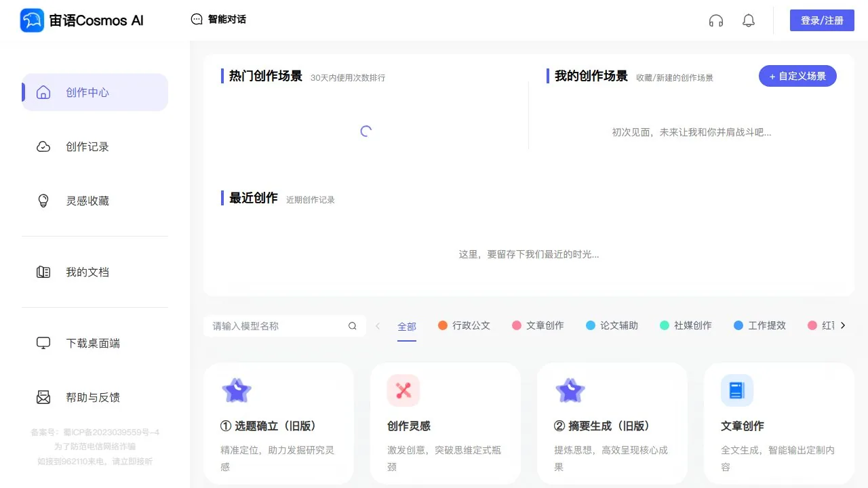The width and height of the screenshot is (868, 488).
Task: Open 帮助与反馈 envelope icon
Action: 43,397
